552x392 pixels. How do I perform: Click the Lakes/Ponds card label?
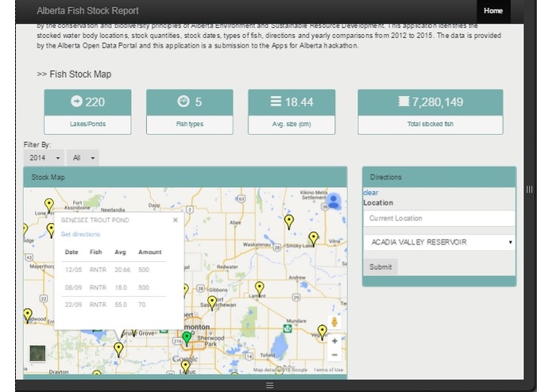tap(87, 124)
